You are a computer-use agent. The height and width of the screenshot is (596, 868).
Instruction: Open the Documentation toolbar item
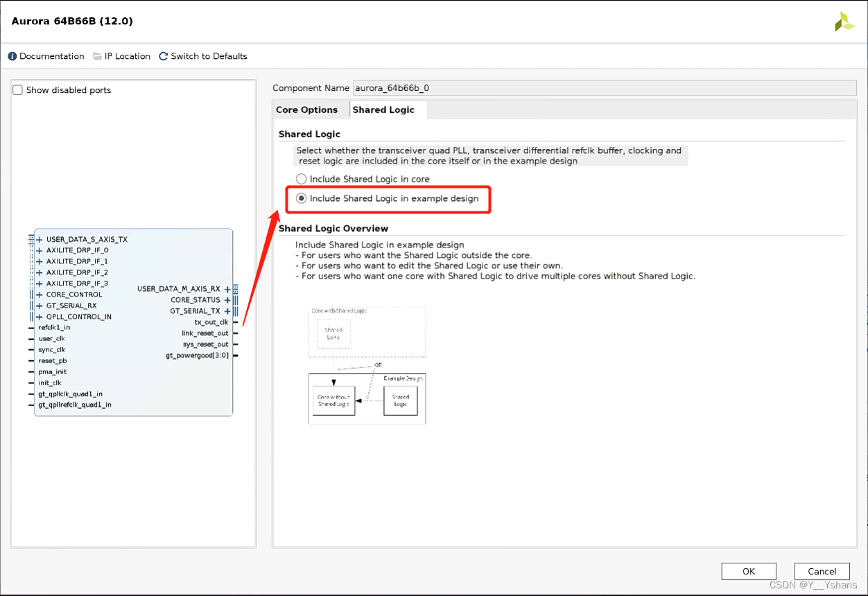click(46, 56)
